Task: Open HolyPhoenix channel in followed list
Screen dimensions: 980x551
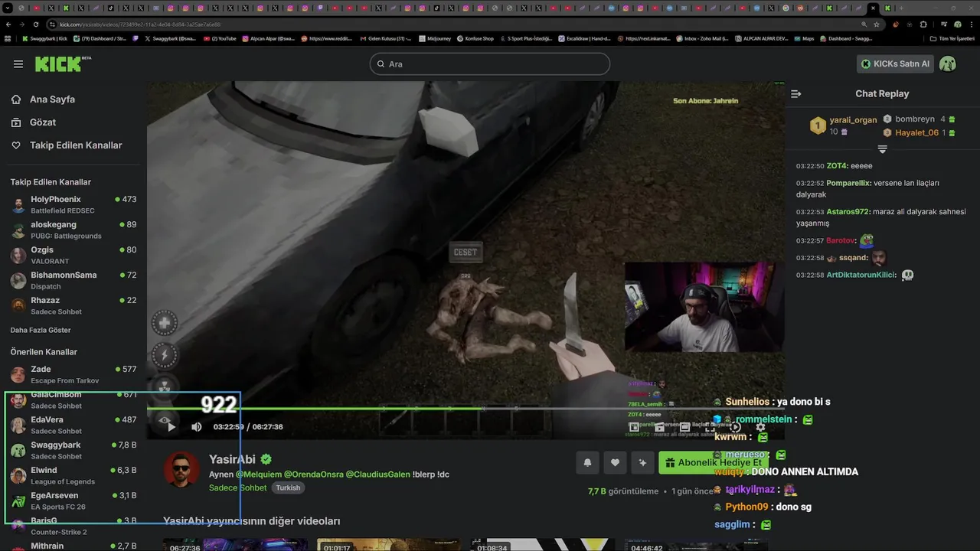Action: tap(73, 204)
